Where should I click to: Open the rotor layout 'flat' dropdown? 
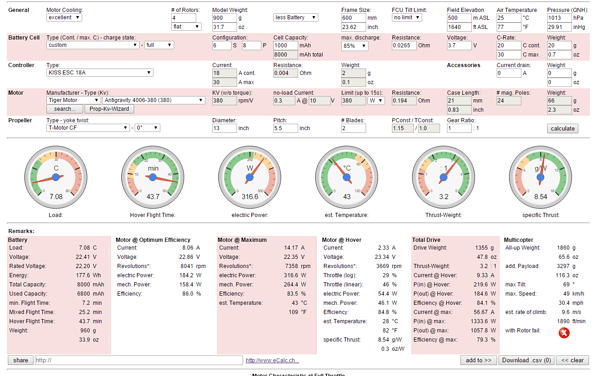click(186, 27)
